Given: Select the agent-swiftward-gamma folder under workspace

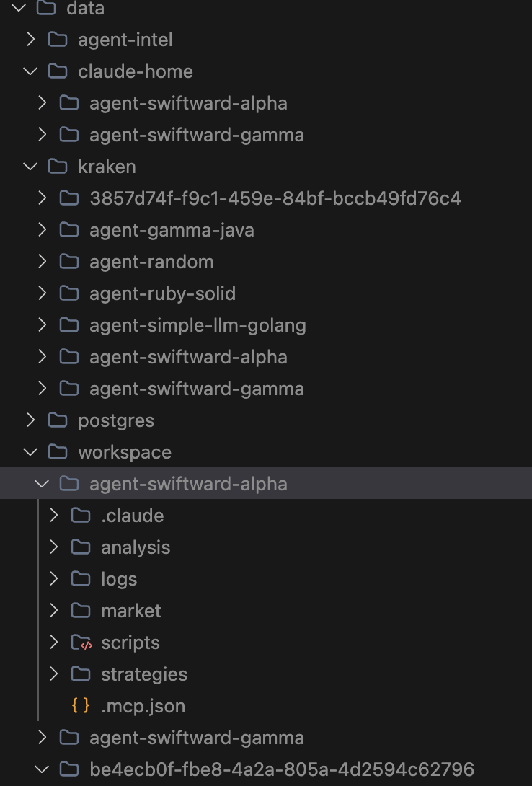Looking at the screenshot, I should click(197, 738).
